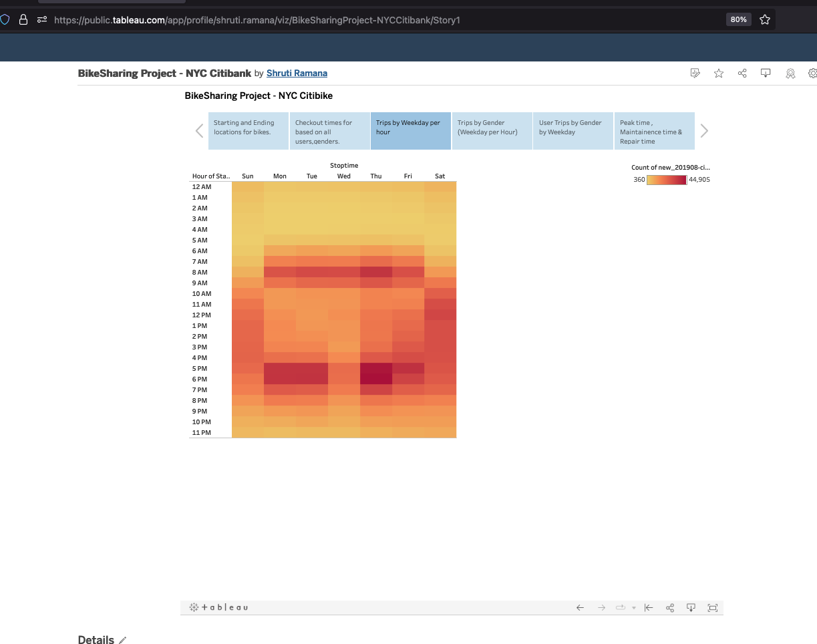Click the Undo arrow in Tableau toolbar
Viewport: 817px width, 644px height.
tap(580, 607)
